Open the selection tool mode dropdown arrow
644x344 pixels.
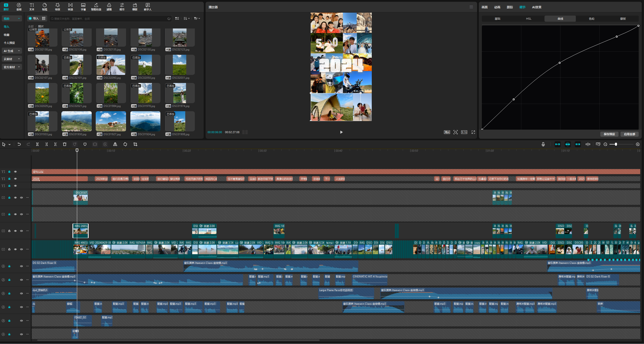(x=10, y=145)
